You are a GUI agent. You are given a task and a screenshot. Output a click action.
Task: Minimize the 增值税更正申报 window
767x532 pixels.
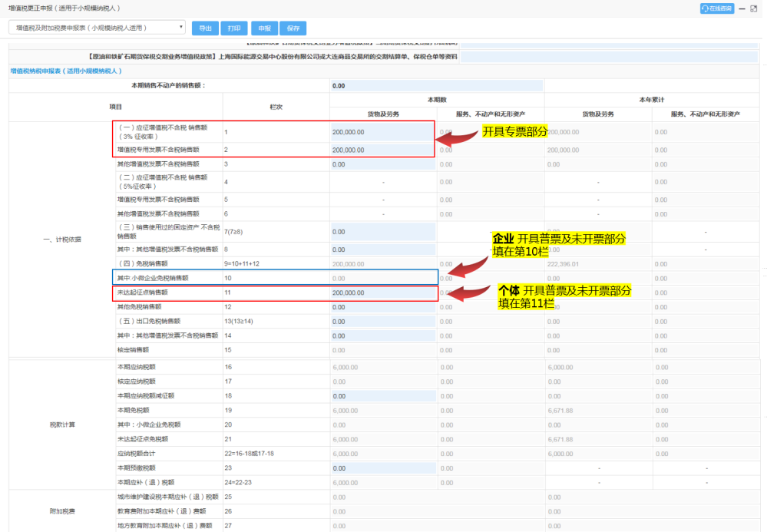point(742,8)
